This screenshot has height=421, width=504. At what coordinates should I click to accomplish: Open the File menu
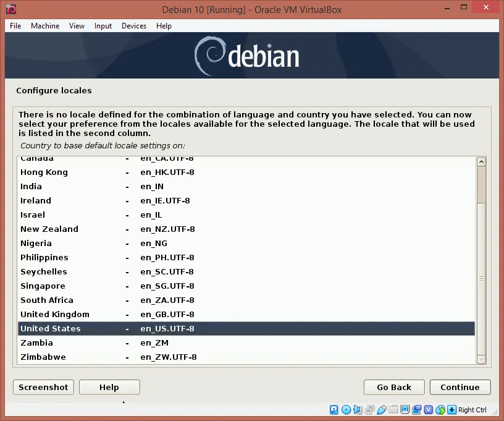pyautogui.click(x=15, y=26)
